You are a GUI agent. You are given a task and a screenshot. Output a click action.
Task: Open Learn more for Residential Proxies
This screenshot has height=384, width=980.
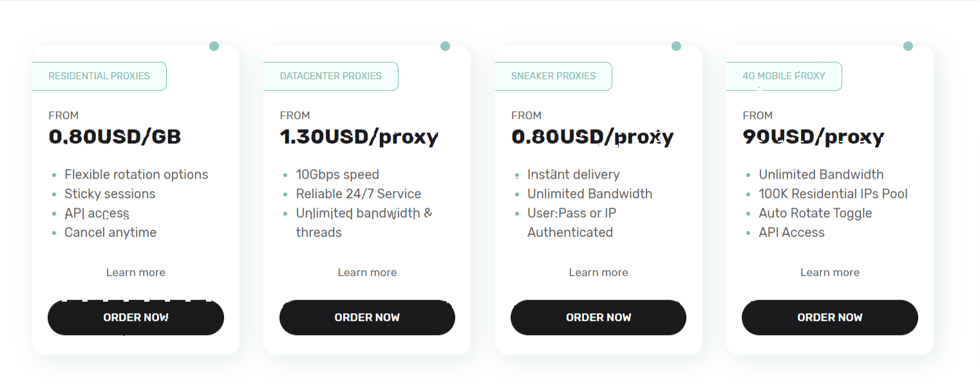click(x=136, y=273)
